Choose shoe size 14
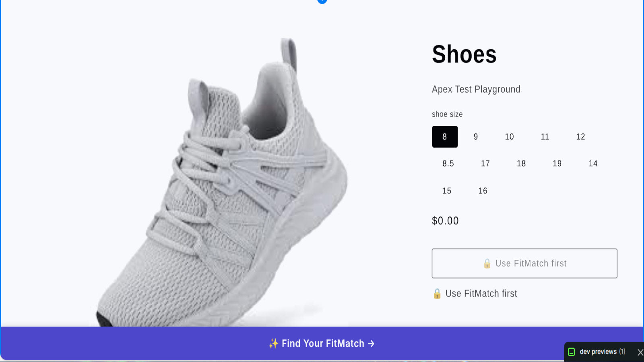This screenshot has height=362, width=644. point(593,164)
